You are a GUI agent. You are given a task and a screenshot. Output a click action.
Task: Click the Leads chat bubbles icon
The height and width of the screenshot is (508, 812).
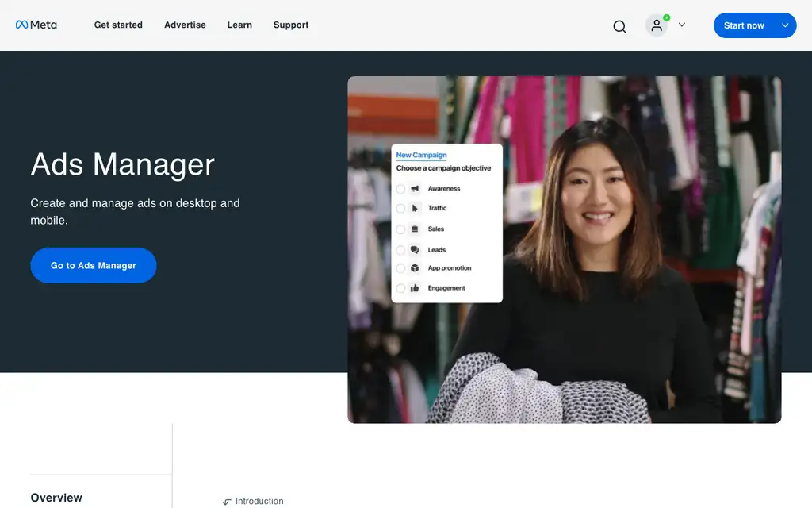[415, 250]
